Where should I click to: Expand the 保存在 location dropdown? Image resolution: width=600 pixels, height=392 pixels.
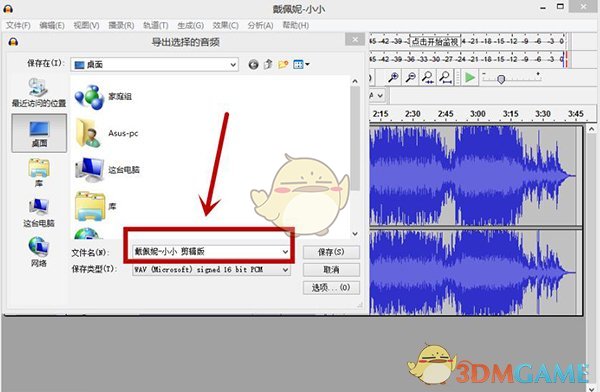pyautogui.click(x=233, y=65)
